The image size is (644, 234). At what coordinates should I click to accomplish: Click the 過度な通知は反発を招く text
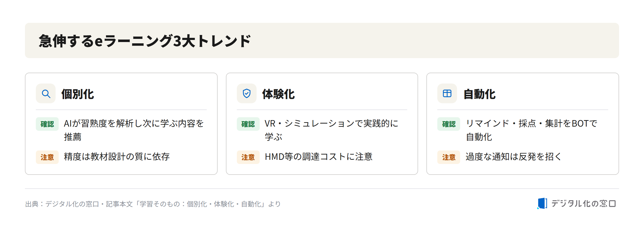click(513, 157)
